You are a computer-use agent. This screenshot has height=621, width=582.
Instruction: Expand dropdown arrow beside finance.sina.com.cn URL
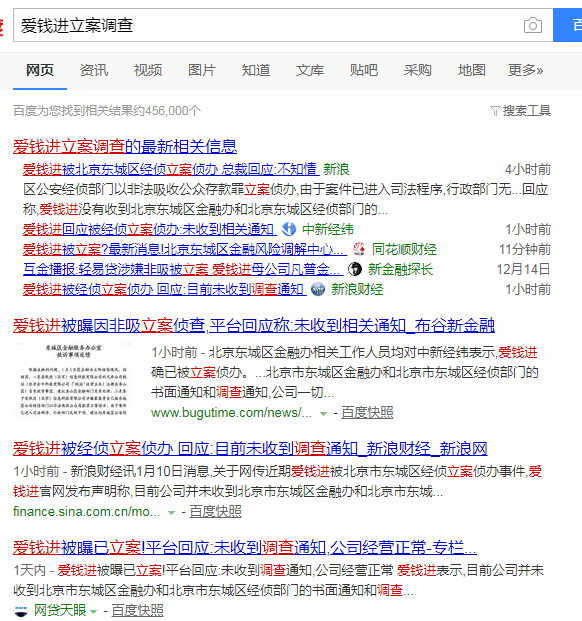click(171, 512)
